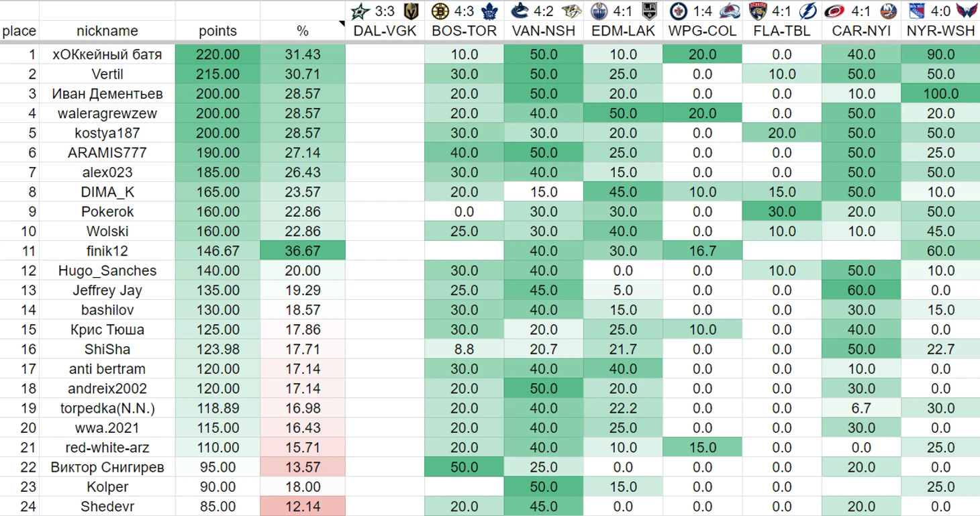Image resolution: width=980 pixels, height=516 pixels.
Task: Click the 4:0 score for NYR-WSH
Action: (x=940, y=11)
